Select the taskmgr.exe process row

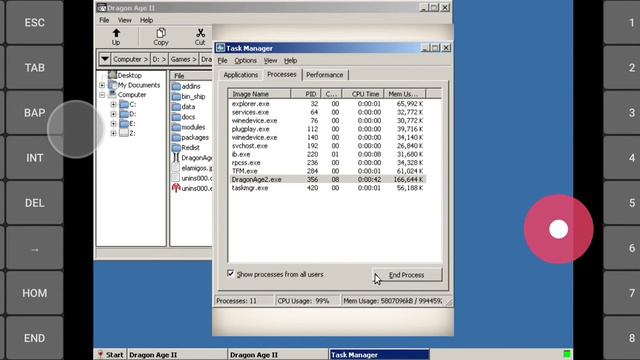pyautogui.click(x=327, y=188)
